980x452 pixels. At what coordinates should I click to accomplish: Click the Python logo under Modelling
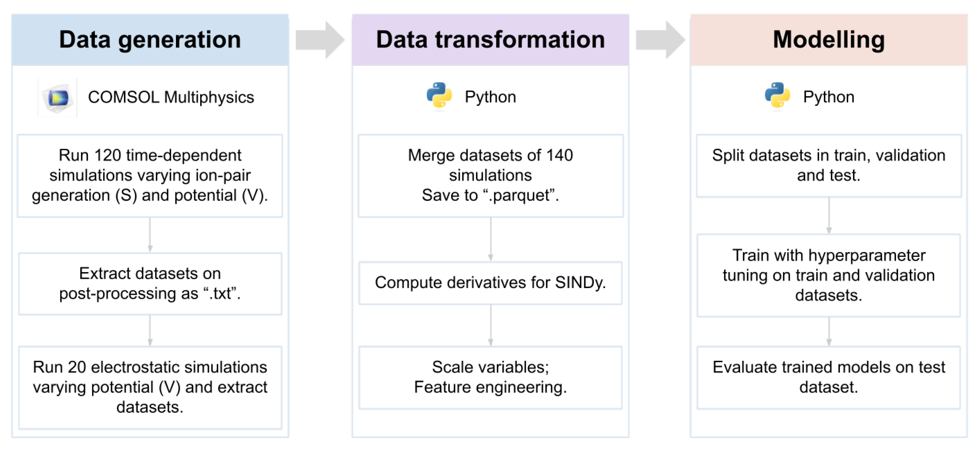pyautogui.click(x=777, y=96)
